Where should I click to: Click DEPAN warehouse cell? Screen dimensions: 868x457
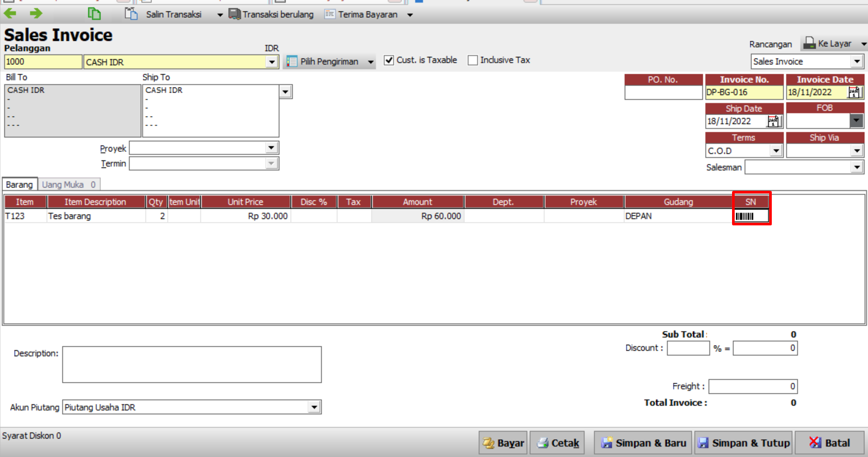[678, 216]
